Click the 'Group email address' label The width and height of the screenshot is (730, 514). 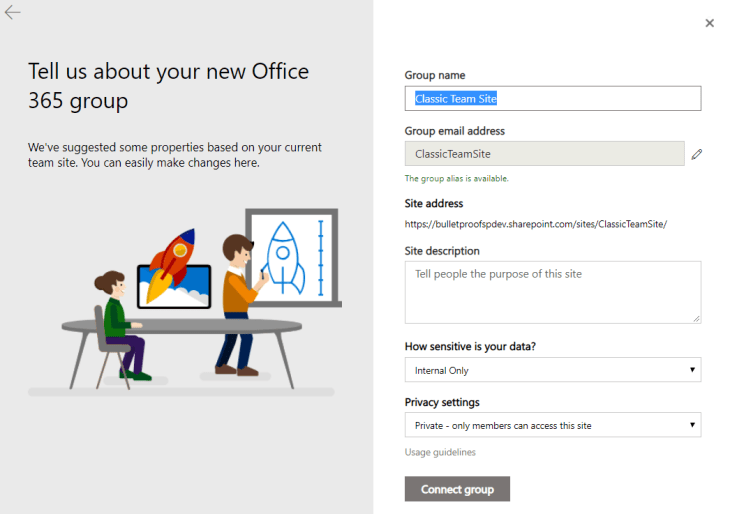[x=454, y=131]
